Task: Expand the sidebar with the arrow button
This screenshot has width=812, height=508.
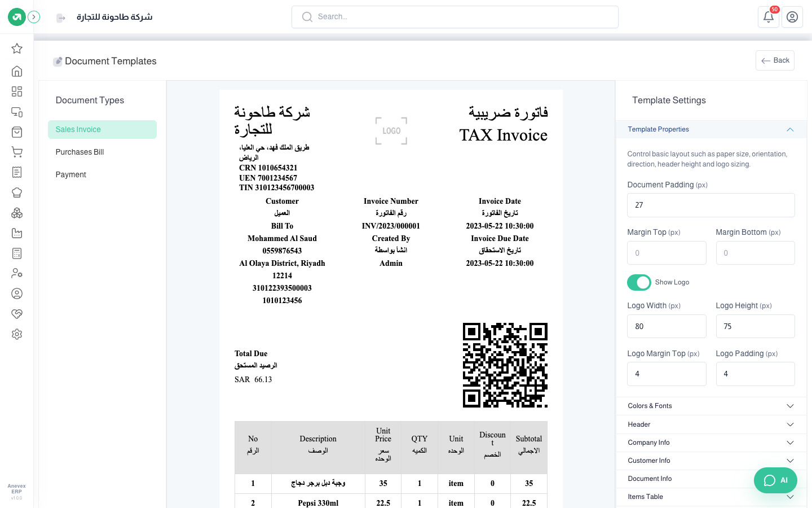Action: (34, 17)
